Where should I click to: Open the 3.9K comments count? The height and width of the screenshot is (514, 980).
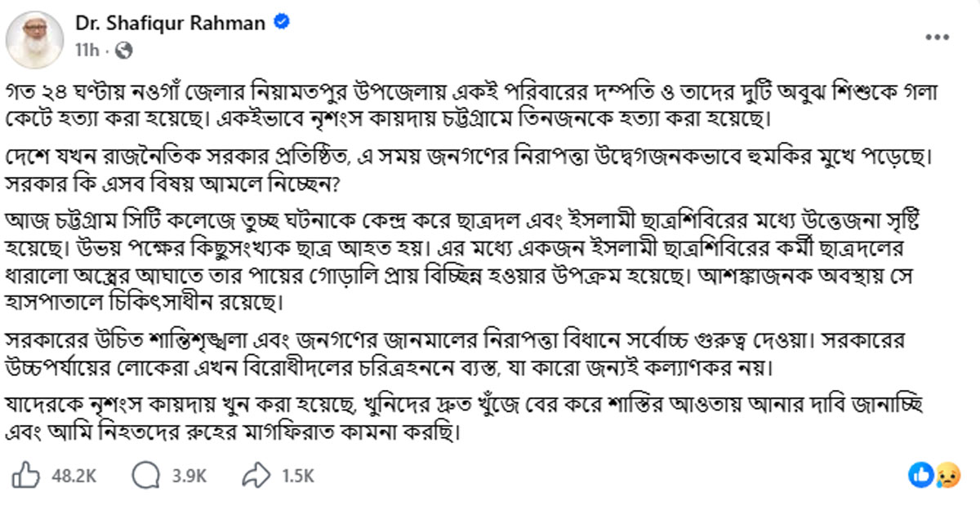(189, 476)
